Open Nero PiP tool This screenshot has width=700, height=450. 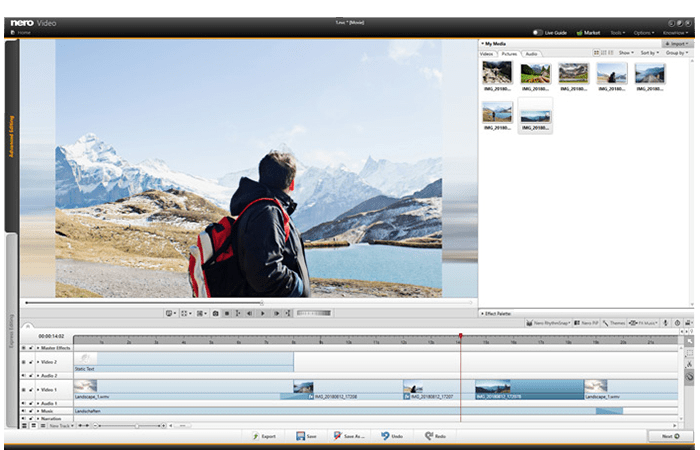586,323
